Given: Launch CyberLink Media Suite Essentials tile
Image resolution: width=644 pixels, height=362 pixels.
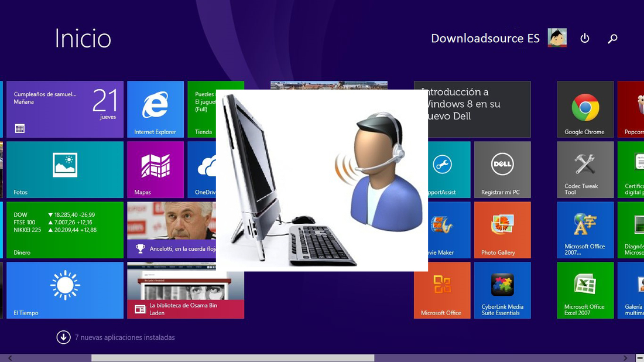Looking at the screenshot, I should click(502, 291).
